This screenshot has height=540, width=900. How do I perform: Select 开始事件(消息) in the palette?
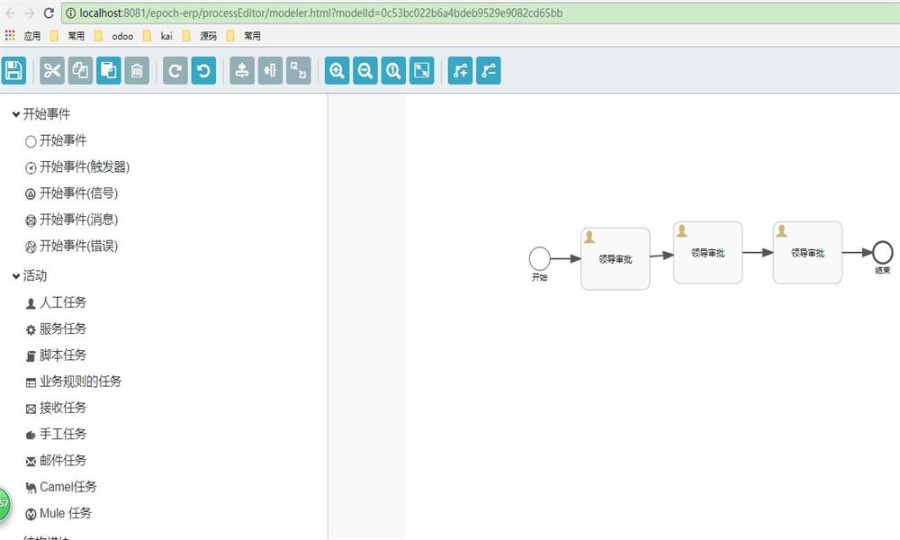72,220
